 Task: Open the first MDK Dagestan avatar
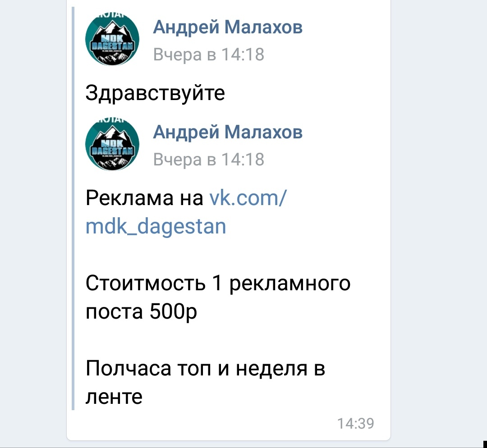click(112, 39)
